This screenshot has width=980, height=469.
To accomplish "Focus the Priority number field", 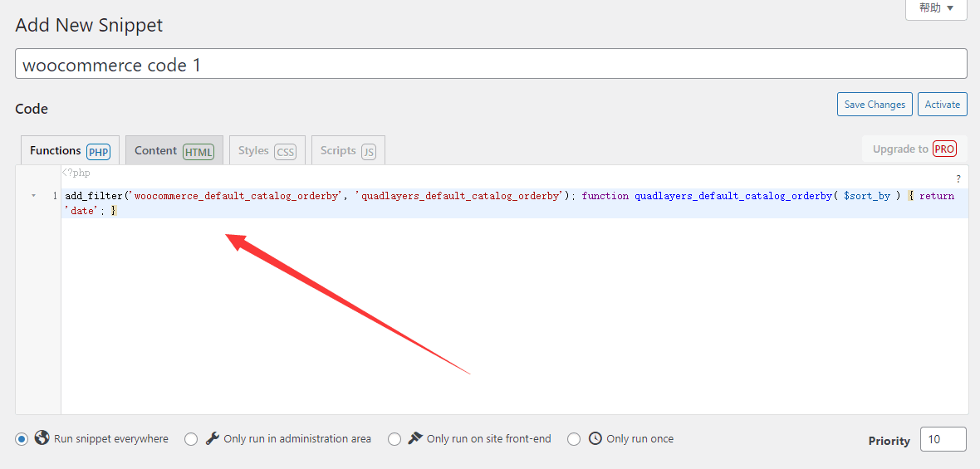I will pyautogui.click(x=943, y=439).
